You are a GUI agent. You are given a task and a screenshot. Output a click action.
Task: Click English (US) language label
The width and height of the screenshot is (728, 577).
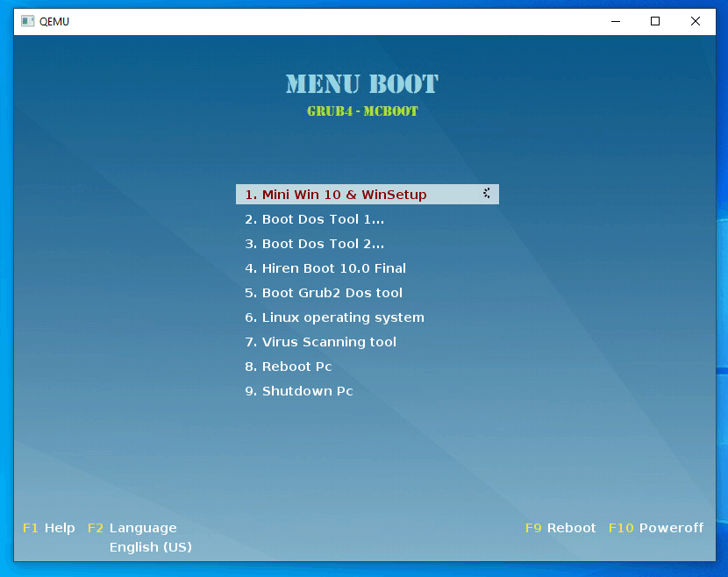(151, 547)
